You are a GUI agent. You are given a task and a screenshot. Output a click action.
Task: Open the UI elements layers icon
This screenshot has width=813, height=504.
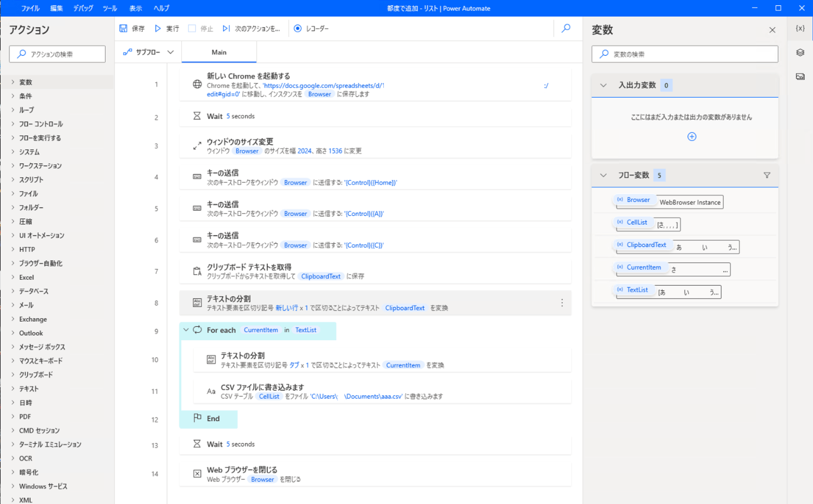coord(800,52)
